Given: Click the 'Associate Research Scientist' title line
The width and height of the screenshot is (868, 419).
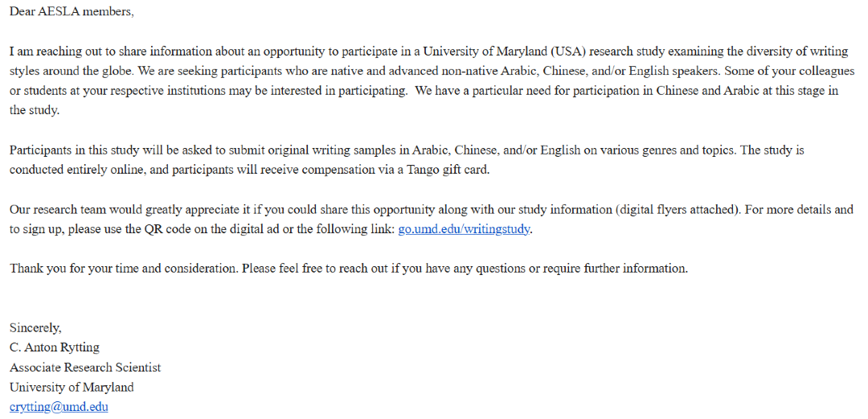Looking at the screenshot, I should 85,368.
